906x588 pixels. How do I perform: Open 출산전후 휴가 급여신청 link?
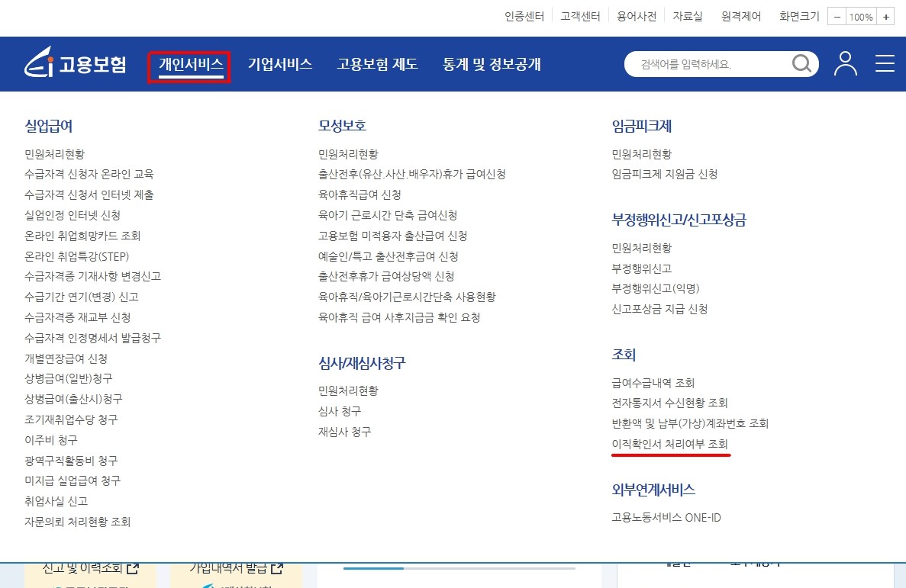click(412, 175)
